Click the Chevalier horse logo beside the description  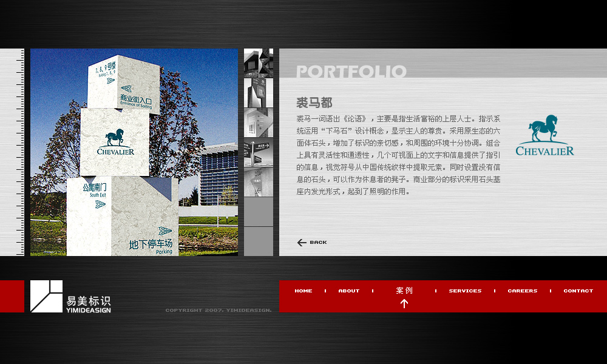pos(544,135)
